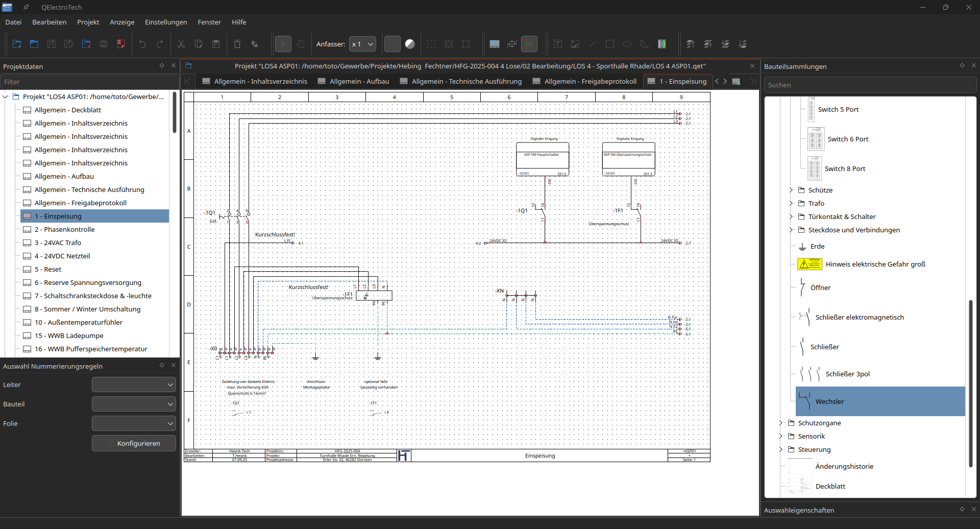Open the Anfasser size dropdown
The width and height of the screenshot is (980, 529).
tap(362, 44)
